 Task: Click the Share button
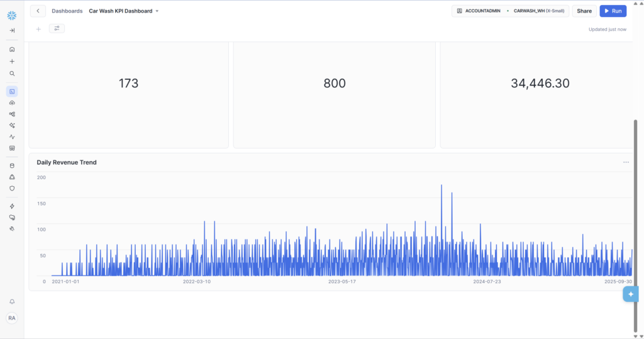point(584,11)
